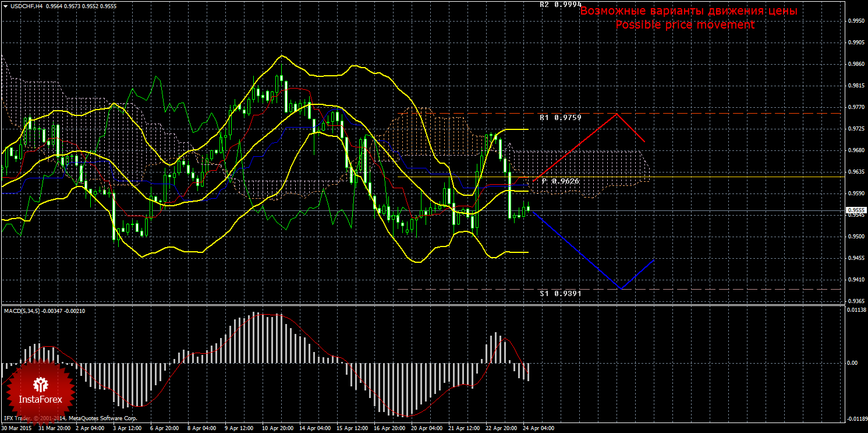Image resolution: width=868 pixels, height=433 pixels.
Task: Click the MACD 0.00 zero-level axis label
Action: coord(853,363)
